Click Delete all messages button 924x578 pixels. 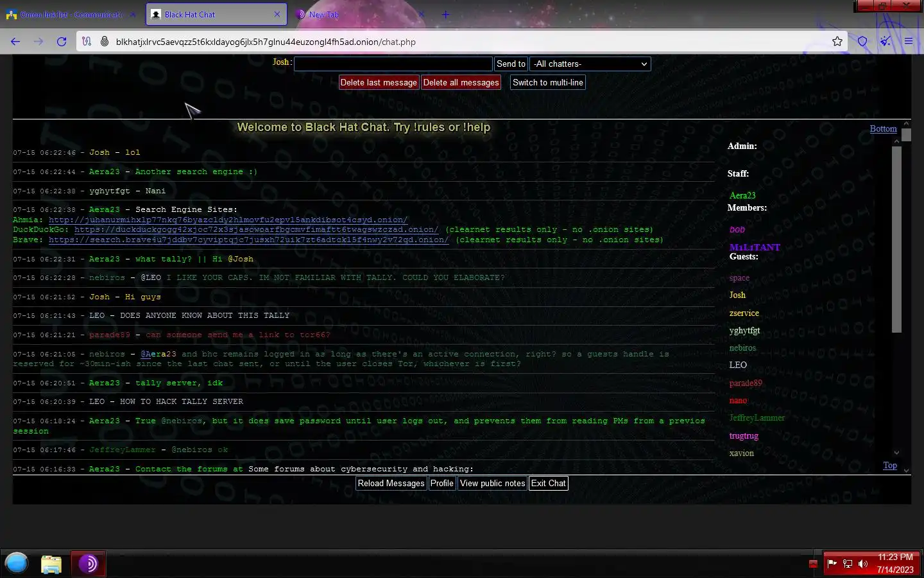[x=461, y=82]
